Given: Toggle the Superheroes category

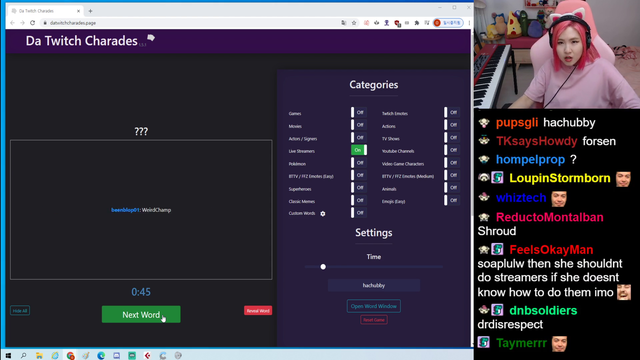Looking at the screenshot, I should click(359, 188).
